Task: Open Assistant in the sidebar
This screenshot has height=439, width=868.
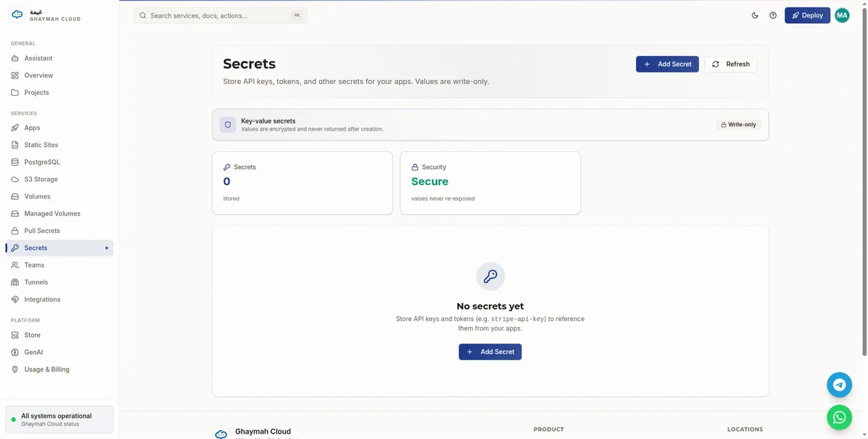Action: point(60,58)
